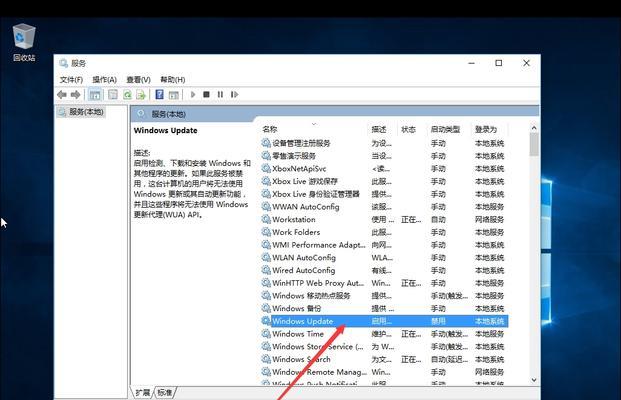Select Windows Store Service row

click(x=384, y=347)
